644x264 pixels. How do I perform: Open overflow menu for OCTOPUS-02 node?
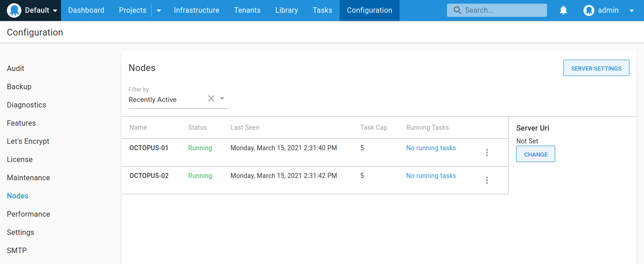487,180
